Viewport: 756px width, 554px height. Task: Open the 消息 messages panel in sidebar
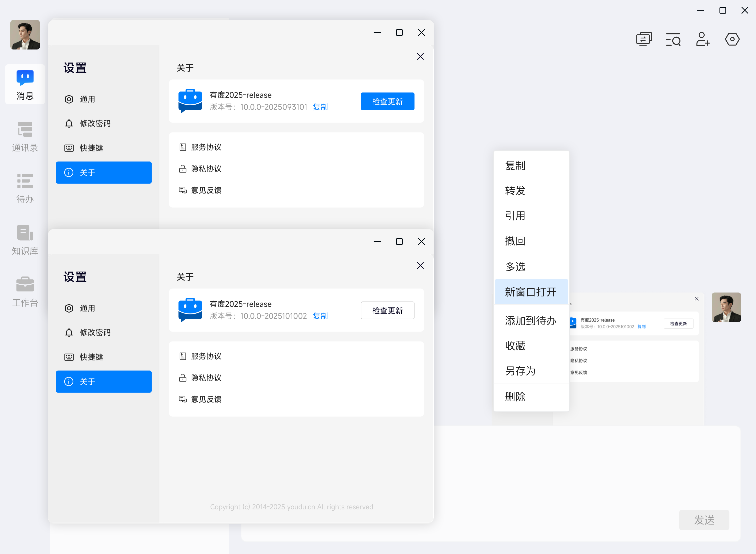[x=25, y=84]
